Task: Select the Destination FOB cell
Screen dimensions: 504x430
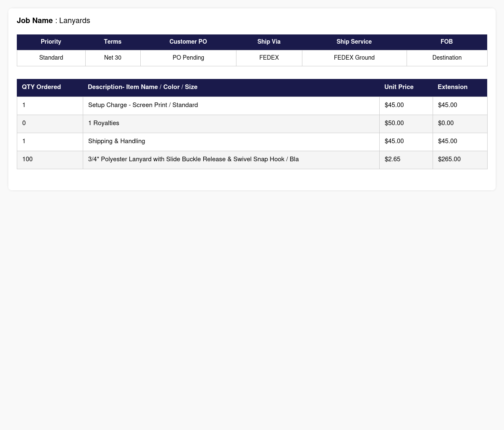Action: (447, 58)
